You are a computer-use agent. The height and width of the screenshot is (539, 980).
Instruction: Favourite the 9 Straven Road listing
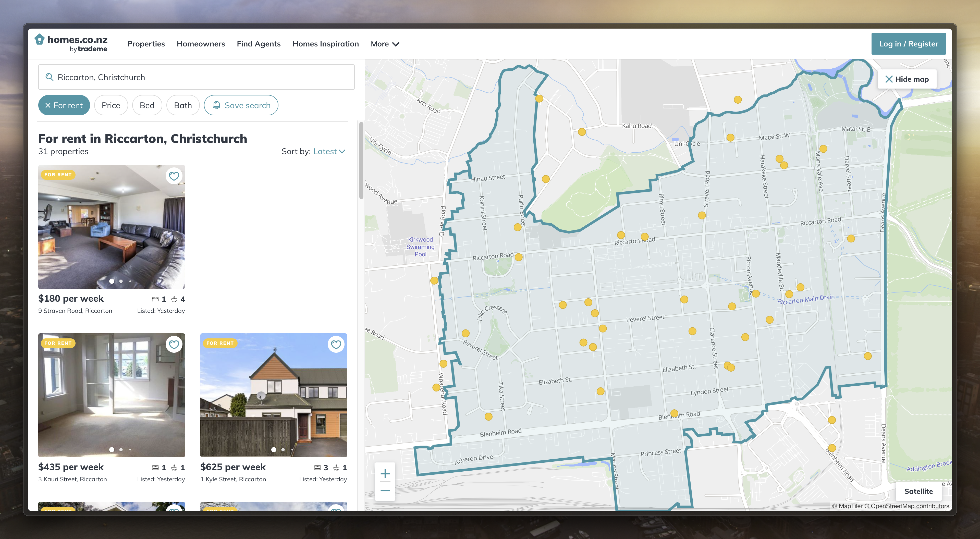click(x=174, y=176)
